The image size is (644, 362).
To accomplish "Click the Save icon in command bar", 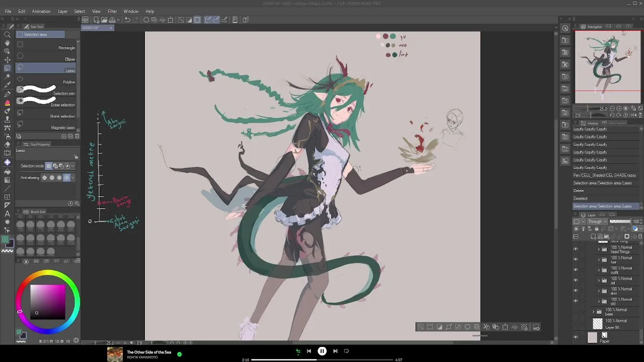I will coord(112,20).
